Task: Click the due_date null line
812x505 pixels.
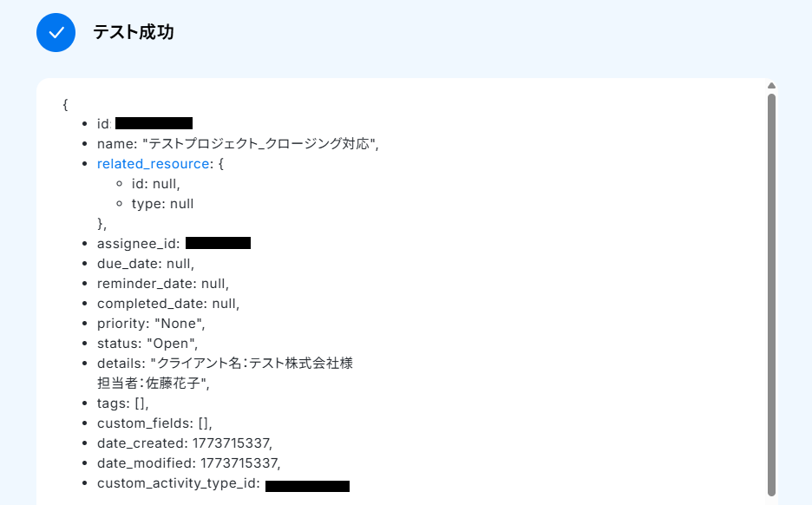Action: [x=146, y=264]
